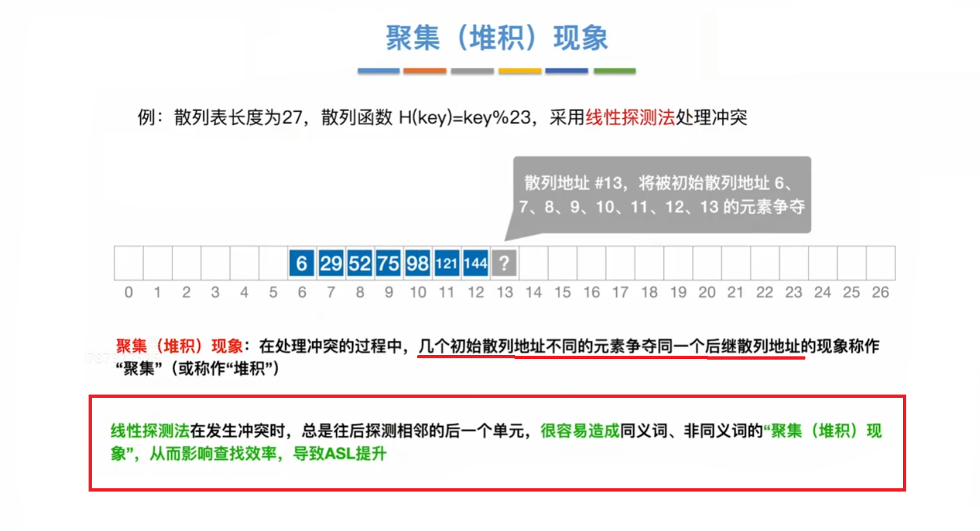Screen dimensions: 980x531
Task: Select the cell with value 52
Action: pos(359,263)
